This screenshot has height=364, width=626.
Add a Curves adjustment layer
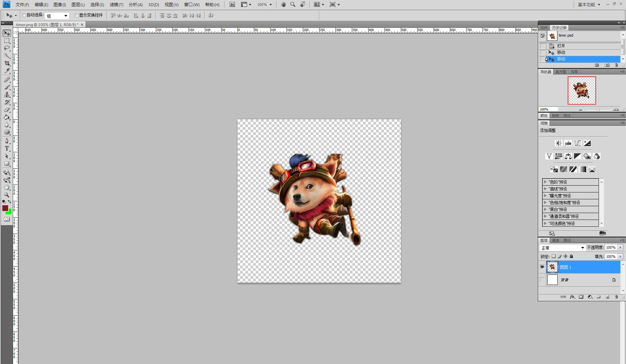[x=578, y=143]
